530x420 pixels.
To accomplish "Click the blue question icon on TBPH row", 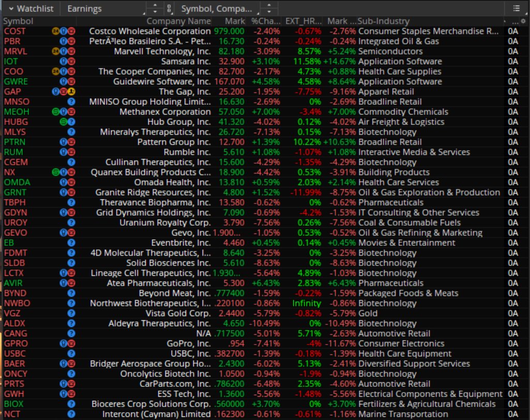I will (71, 203).
